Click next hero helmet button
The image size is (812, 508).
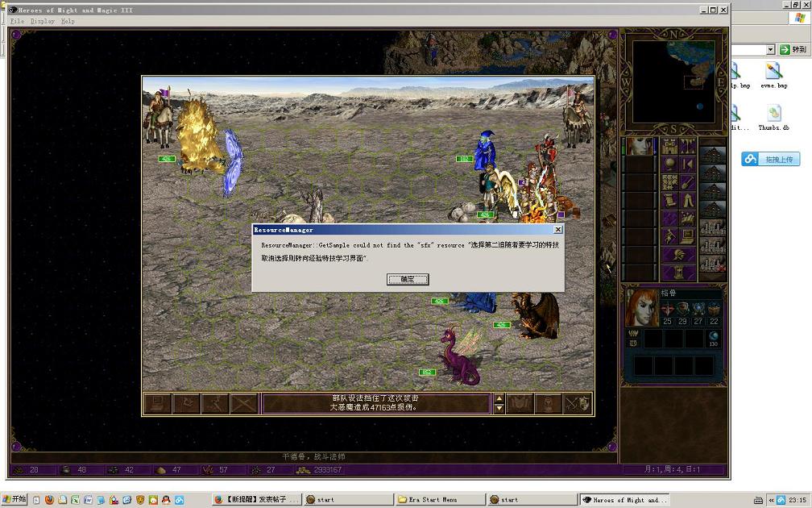click(679, 255)
